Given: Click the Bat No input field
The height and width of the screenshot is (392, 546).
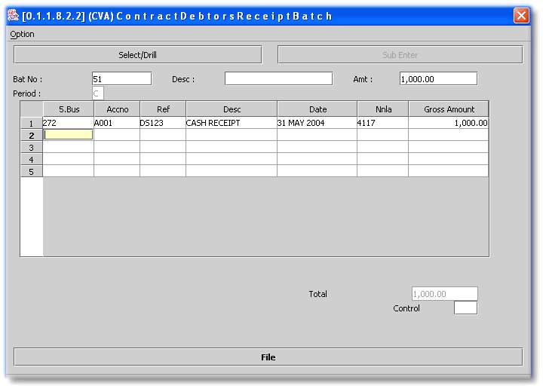Looking at the screenshot, I should [121, 79].
